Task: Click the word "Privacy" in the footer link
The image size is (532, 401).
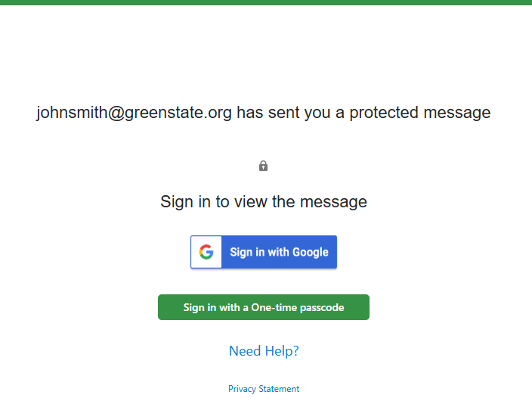Action: tap(243, 389)
